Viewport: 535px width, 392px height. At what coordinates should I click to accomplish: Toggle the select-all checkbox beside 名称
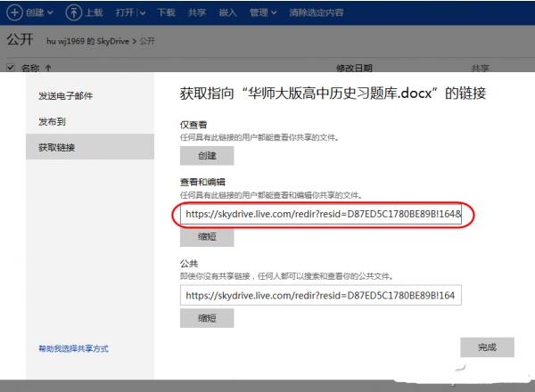point(11,67)
